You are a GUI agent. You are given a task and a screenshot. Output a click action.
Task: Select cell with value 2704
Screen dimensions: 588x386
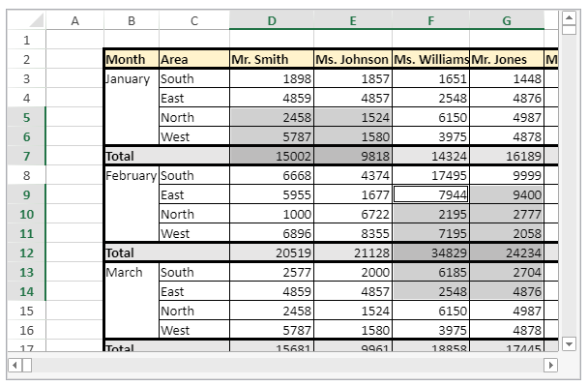point(507,272)
